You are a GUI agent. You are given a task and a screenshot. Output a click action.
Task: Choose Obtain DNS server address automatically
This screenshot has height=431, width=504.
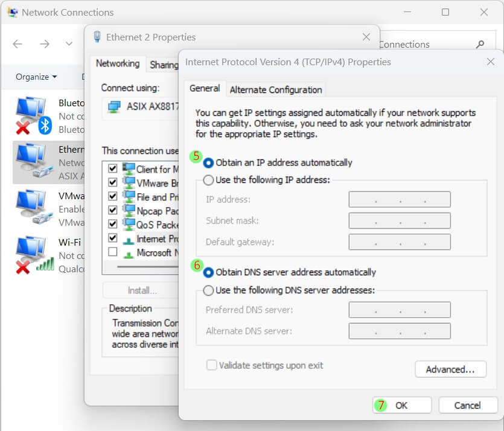[209, 272]
